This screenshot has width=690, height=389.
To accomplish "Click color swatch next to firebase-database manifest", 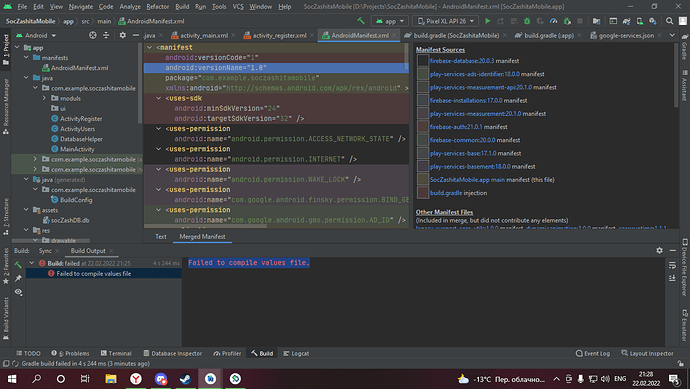I will [422, 61].
